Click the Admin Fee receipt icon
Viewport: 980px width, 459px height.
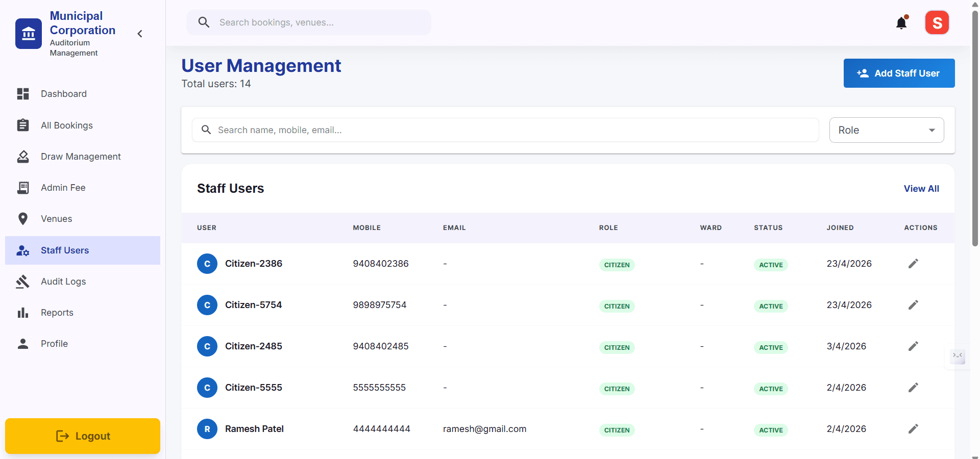pyautogui.click(x=23, y=188)
